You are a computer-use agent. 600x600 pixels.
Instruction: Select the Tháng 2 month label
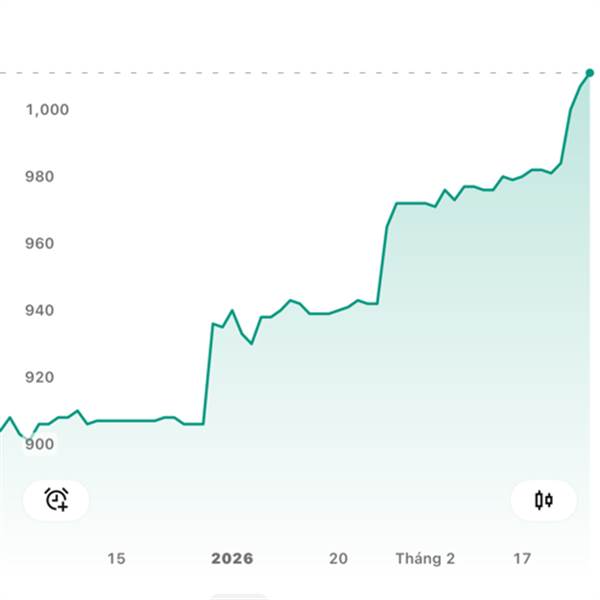point(425,558)
